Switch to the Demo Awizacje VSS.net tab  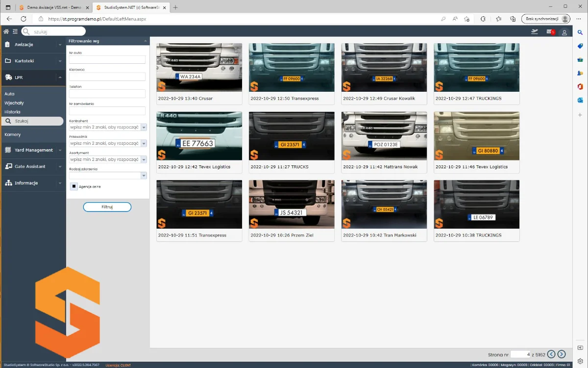[x=51, y=7]
